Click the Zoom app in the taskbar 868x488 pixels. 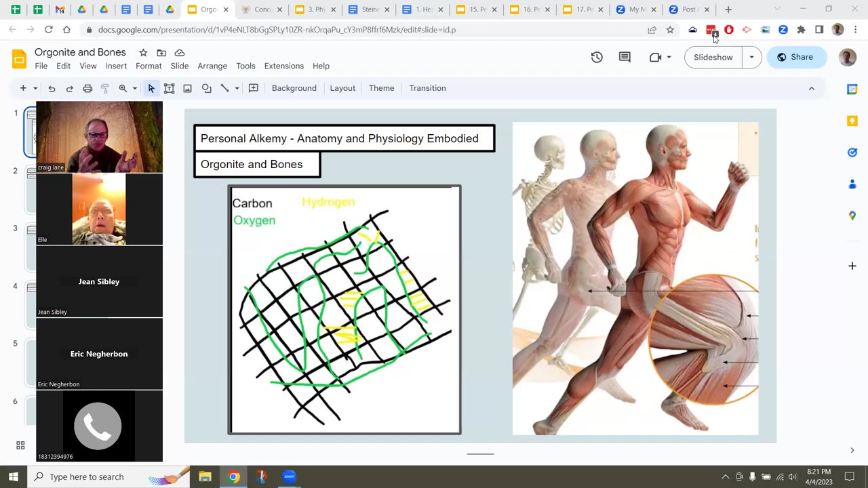pyautogui.click(x=290, y=476)
